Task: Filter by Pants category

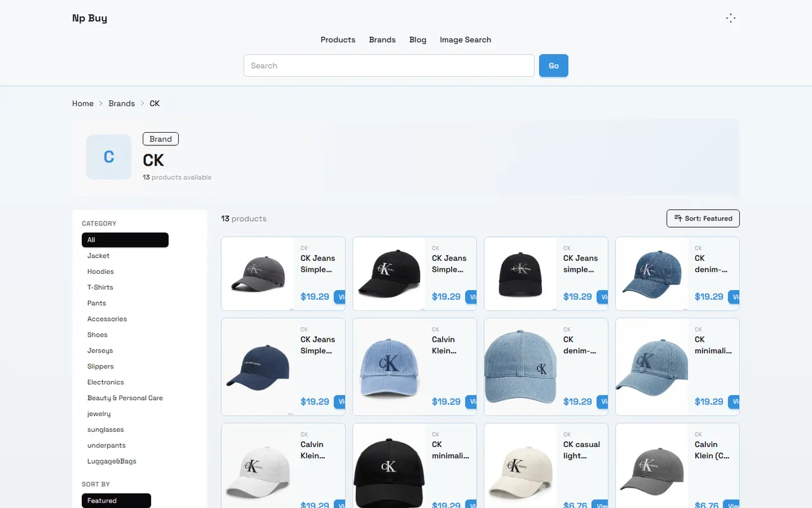Action: (x=96, y=304)
